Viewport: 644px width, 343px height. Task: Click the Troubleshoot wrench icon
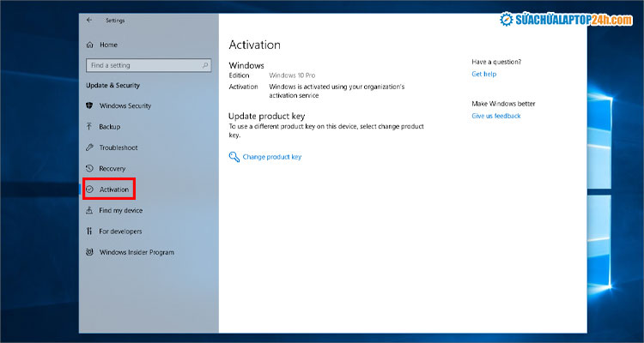click(90, 147)
